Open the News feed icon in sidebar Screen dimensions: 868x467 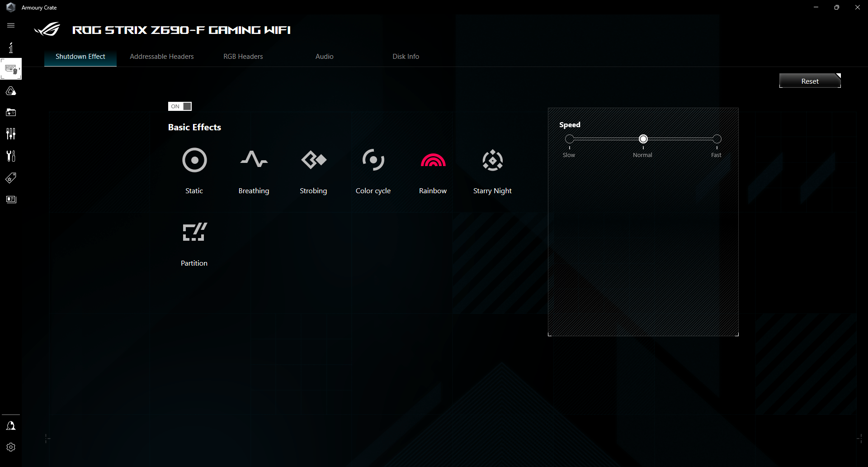[x=11, y=199]
